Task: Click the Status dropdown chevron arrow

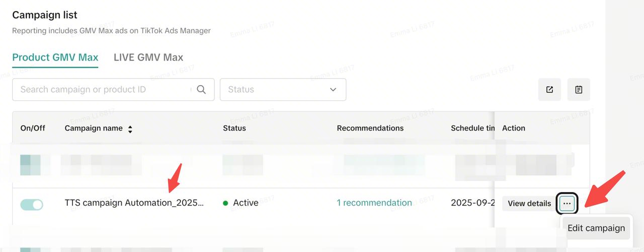Action: coord(333,90)
